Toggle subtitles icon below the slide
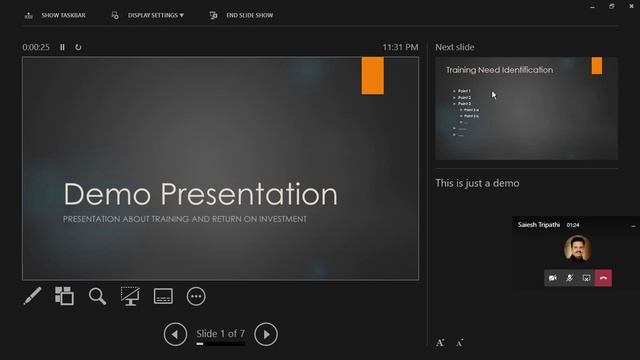This screenshot has width=640, height=360. point(163,296)
